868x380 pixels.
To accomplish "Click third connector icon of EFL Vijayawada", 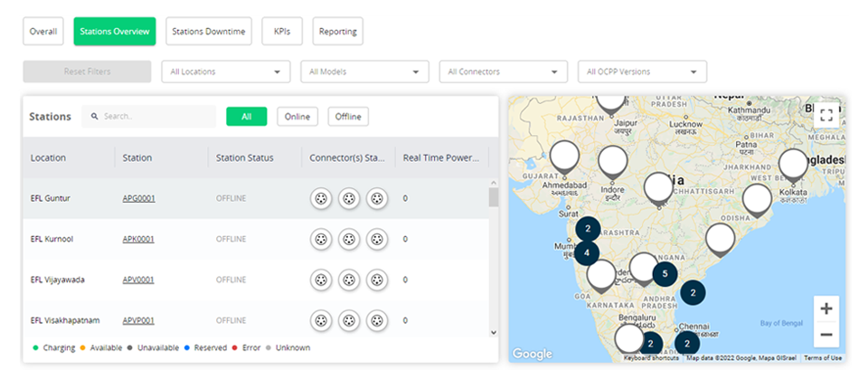I will pyautogui.click(x=377, y=280).
